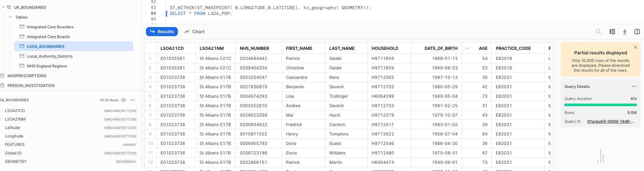Select the Local_Authority_Districts table
This screenshot has height=171, width=644.
[x=50, y=56]
